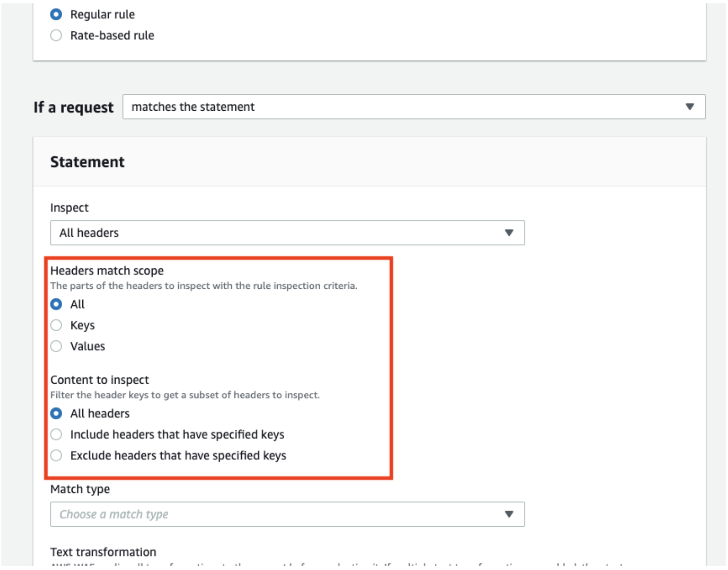Click the Inspect dropdown arrow icon
Screen dimensions: 728x570
point(509,233)
